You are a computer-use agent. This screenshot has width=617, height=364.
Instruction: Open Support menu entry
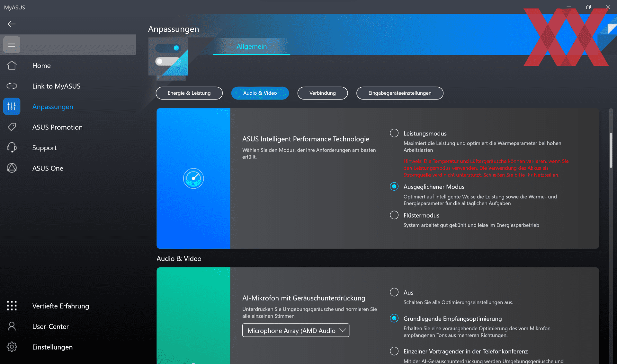tap(44, 148)
